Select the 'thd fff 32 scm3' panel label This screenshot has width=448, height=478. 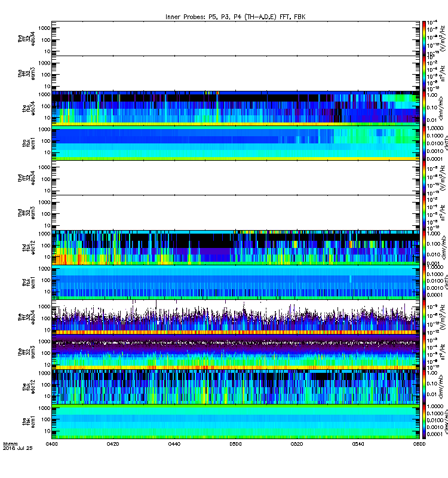pos(26,213)
